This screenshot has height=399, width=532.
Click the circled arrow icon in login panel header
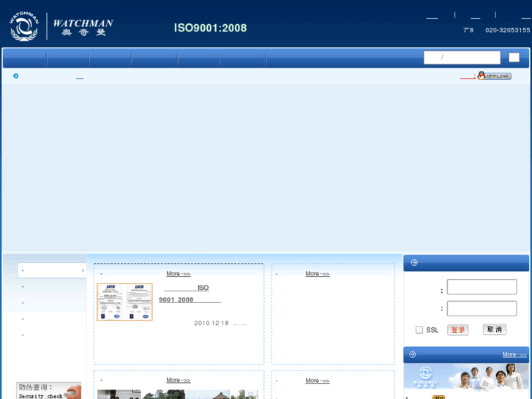click(414, 263)
